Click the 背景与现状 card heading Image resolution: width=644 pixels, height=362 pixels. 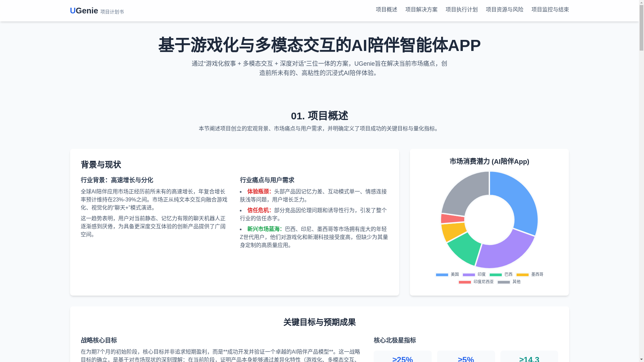(x=101, y=165)
